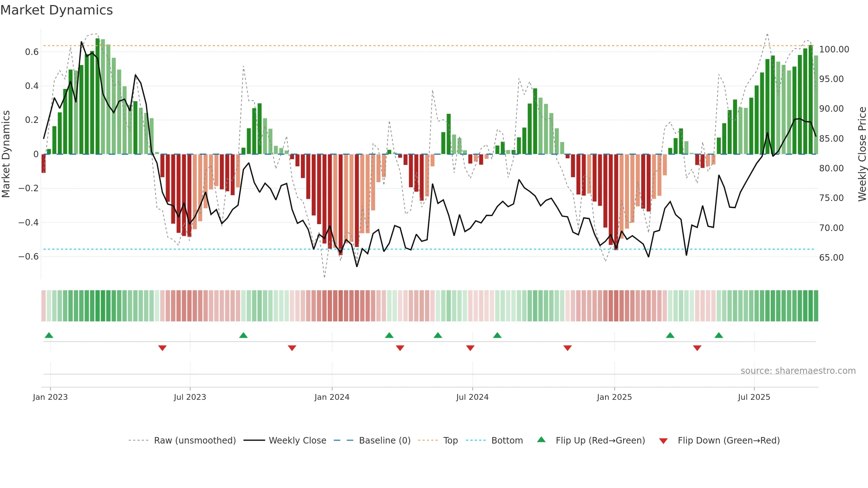Toggle the Top threshold legend entry
The height and width of the screenshot is (488, 868).
point(438,440)
